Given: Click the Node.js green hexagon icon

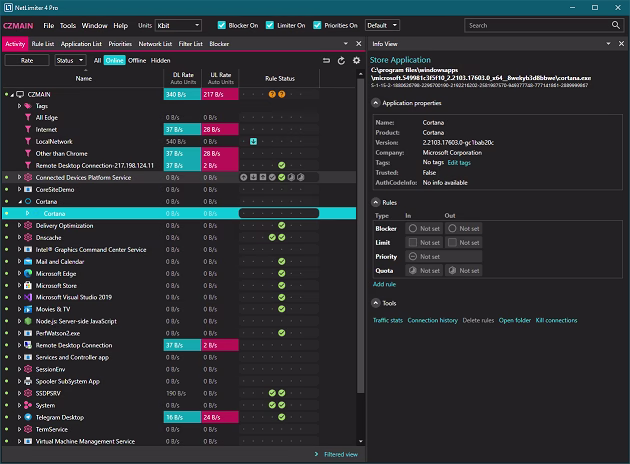Looking at the screenshot, I should (x=28, y=321).
